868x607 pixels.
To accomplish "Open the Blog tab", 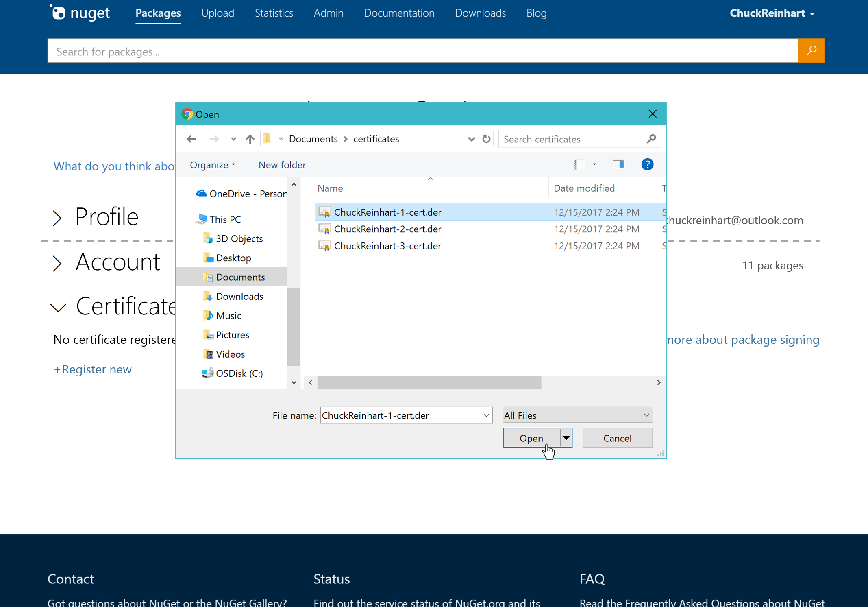I will coord(536,13).
